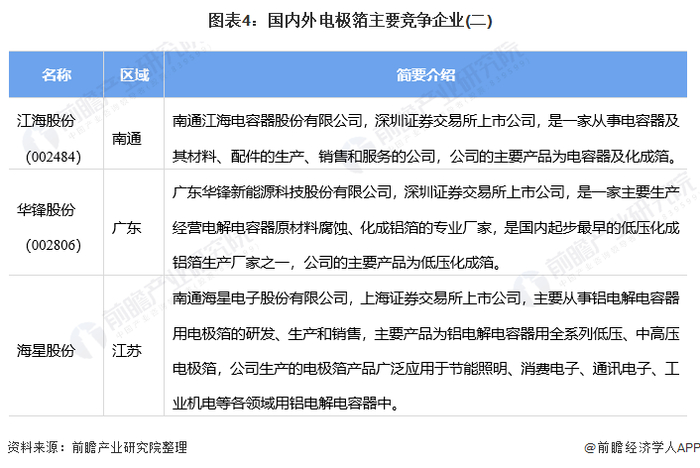Viewport: 700px width, 468px height.
Task: Click the line starting 用电极箔的研发、生产和销售
Action: point(425,334)
